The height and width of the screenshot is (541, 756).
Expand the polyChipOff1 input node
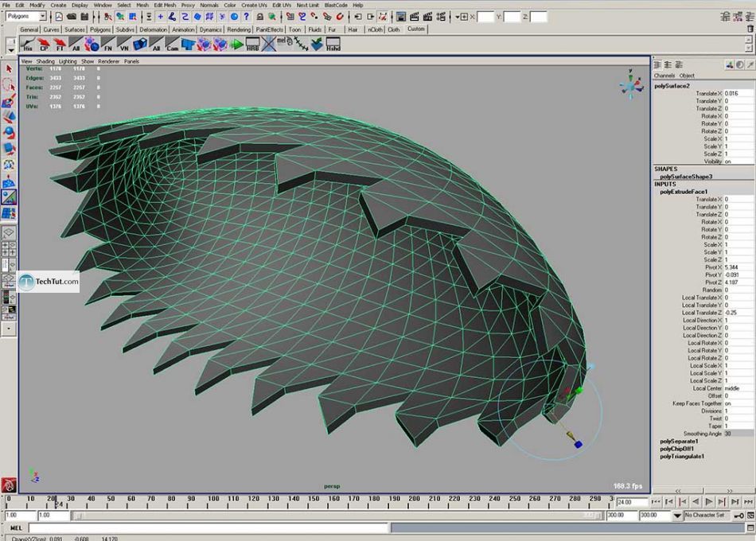[676, 449]
